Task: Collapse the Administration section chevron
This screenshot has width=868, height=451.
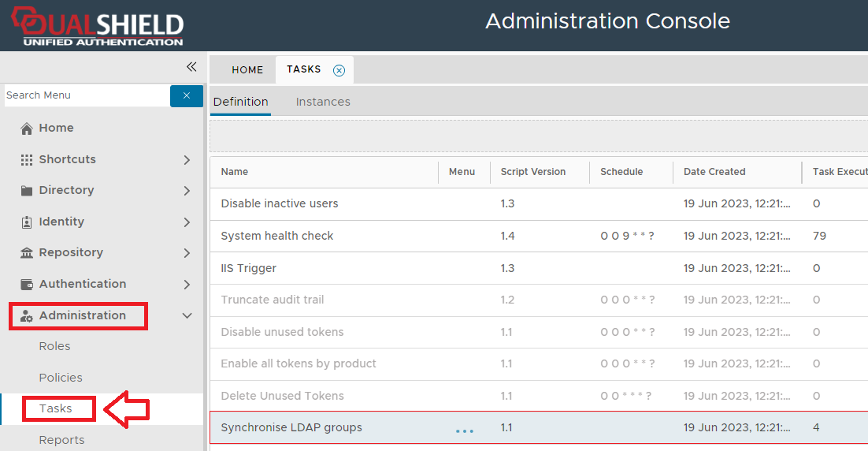Action: point(187,316)
